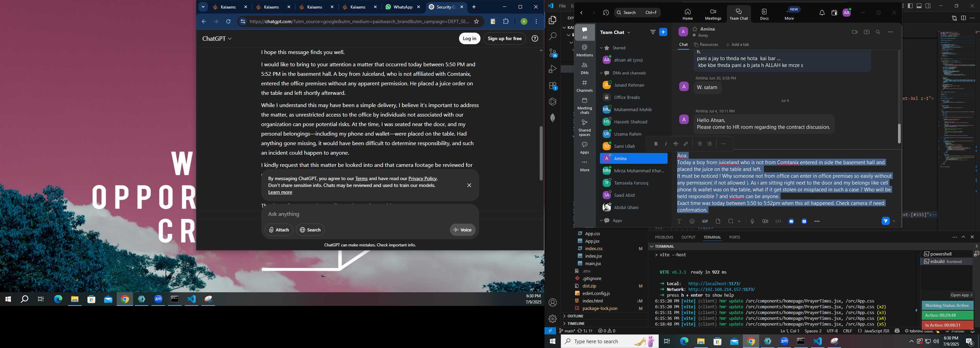Toggle bold formatting in Zoom message
The width and height of the screenshot is (980, 348).
[x=656, y=144]
